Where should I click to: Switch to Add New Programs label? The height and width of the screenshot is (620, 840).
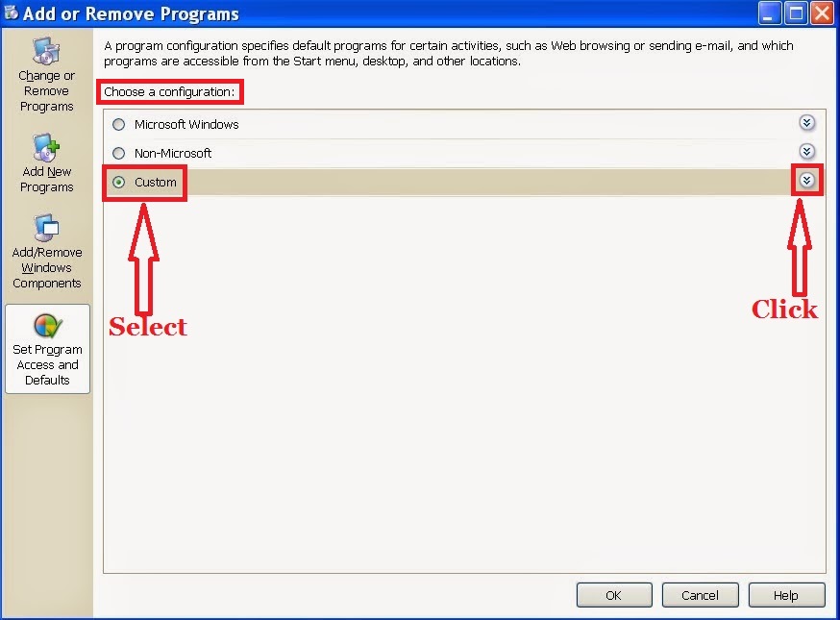tap(46, 180)
